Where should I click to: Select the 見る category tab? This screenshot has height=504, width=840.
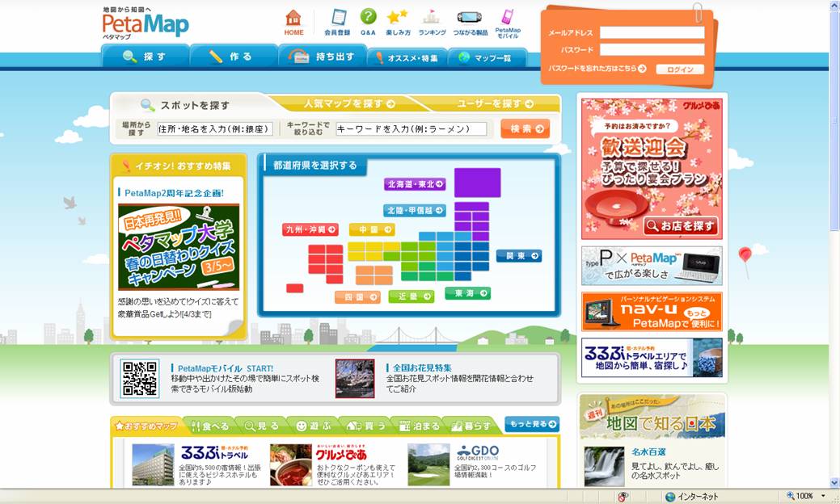[x=262, y=426]
